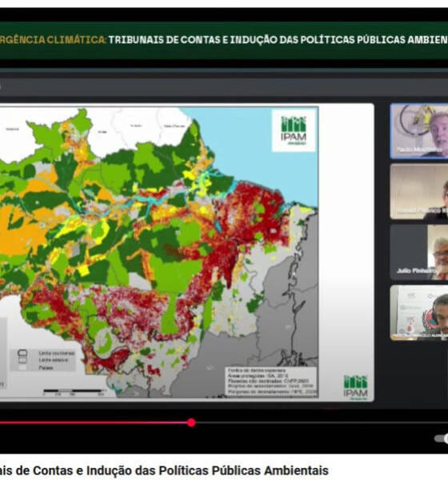Click the data sources text box on the map

coord(272,382)
